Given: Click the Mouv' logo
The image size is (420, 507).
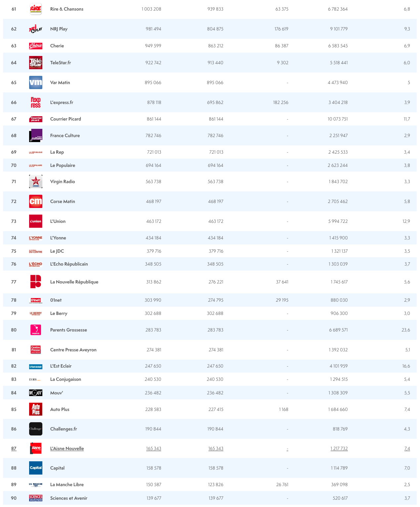Looking at the screenshot, I should (36, 393).
